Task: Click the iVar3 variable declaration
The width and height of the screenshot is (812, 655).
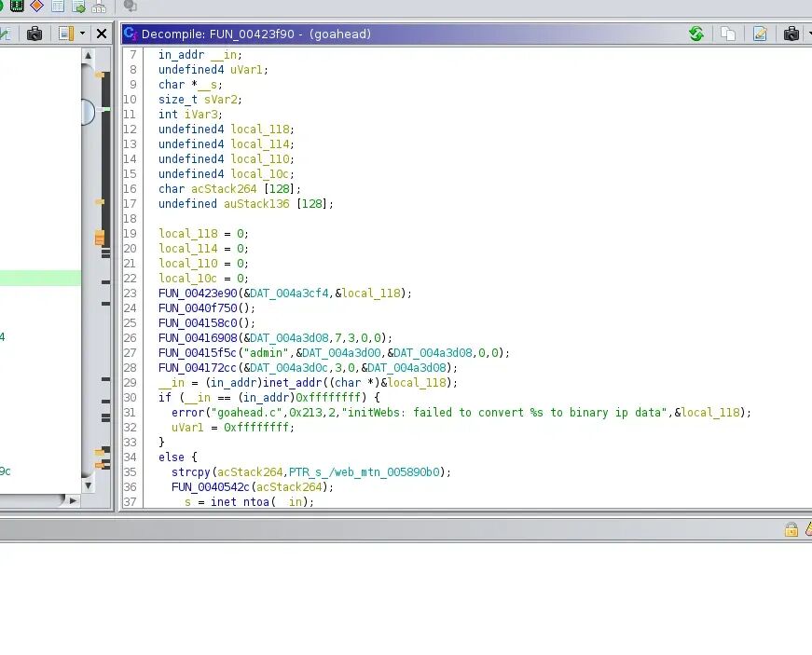Action: point(201,115)
